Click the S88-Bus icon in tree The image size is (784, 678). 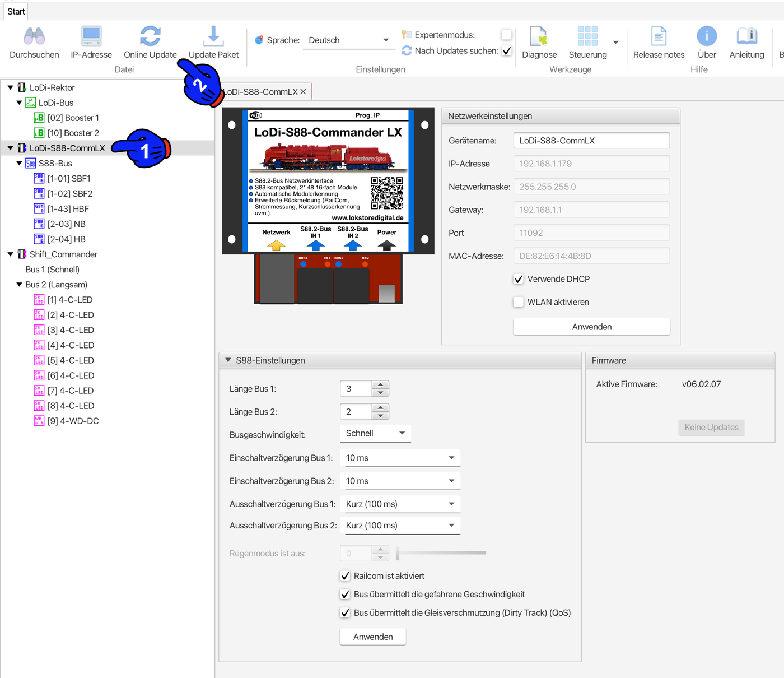[x=31, y=163]
